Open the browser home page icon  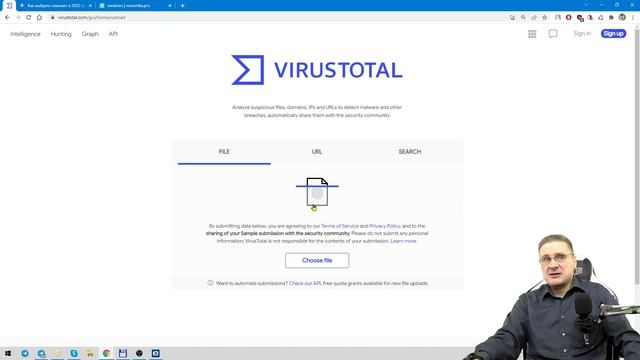39,18
